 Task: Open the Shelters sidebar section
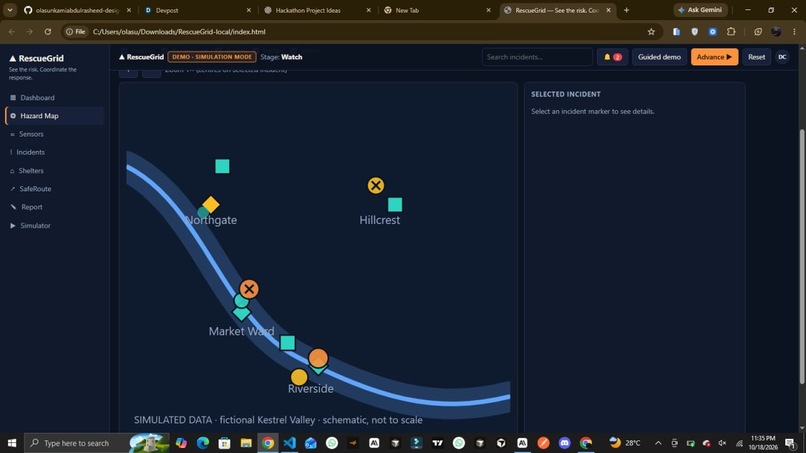[x=31, y=171]
